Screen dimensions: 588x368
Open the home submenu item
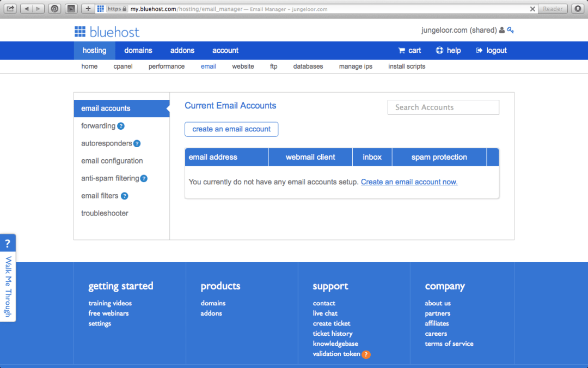click(x=89, y=67)
